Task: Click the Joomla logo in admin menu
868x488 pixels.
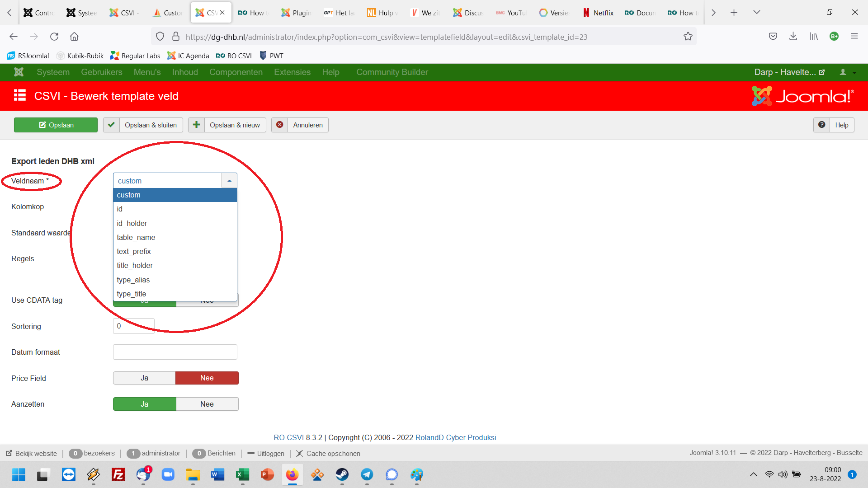Action: 19,72
